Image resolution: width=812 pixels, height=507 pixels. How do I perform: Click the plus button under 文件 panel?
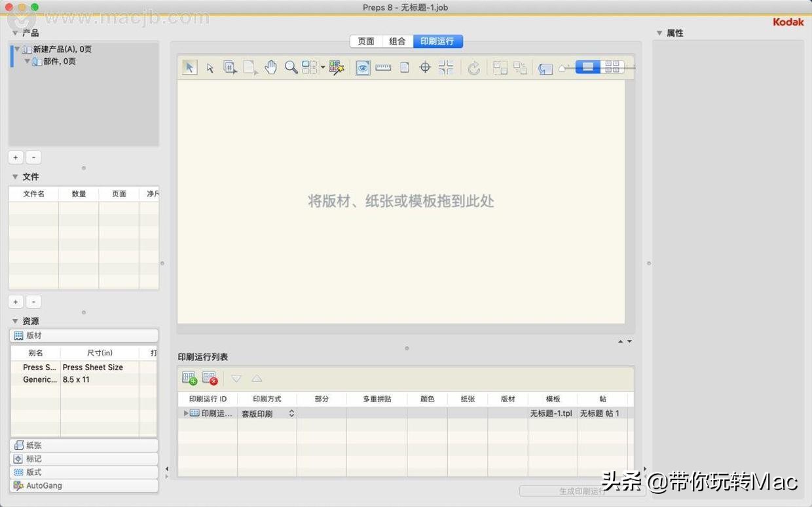[x=15, y=301]
